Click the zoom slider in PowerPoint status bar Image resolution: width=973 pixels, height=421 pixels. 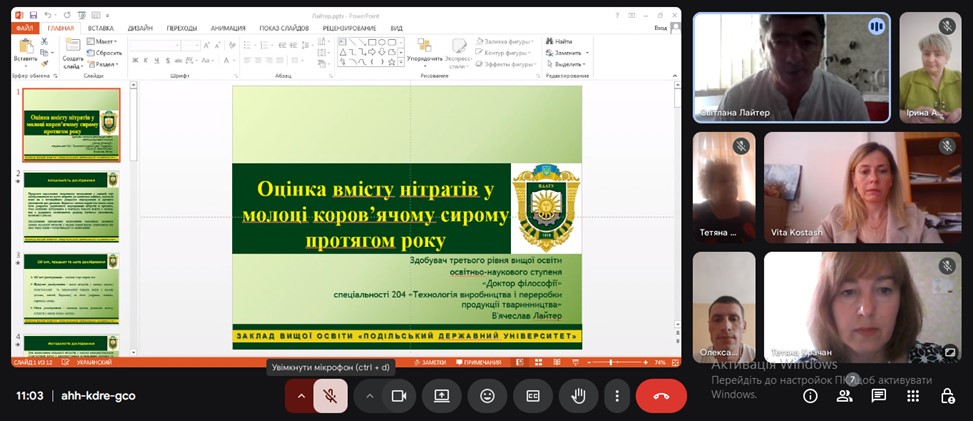pyautogui.click(x=612, y=362)
